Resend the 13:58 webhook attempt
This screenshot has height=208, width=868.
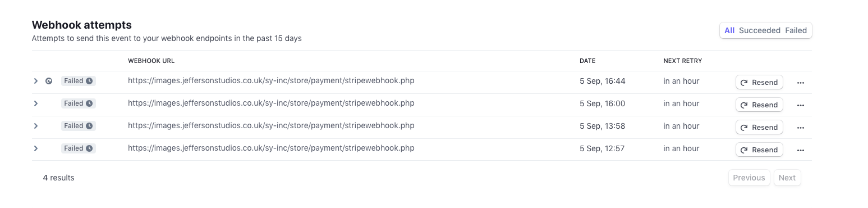pyautogui.click(x=759, y=127)
